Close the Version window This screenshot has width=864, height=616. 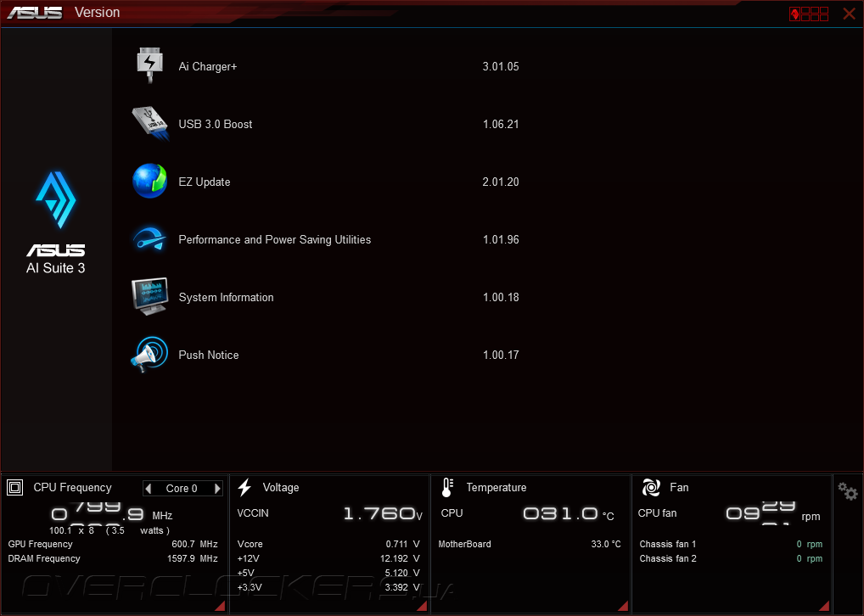(x=849, y=14)
